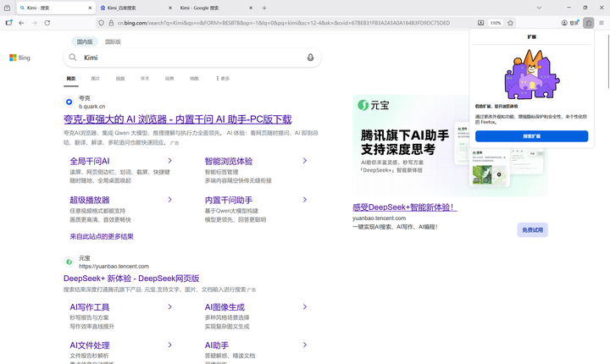
Task: Select the 国内版 toggle
Action: point(85,41)
